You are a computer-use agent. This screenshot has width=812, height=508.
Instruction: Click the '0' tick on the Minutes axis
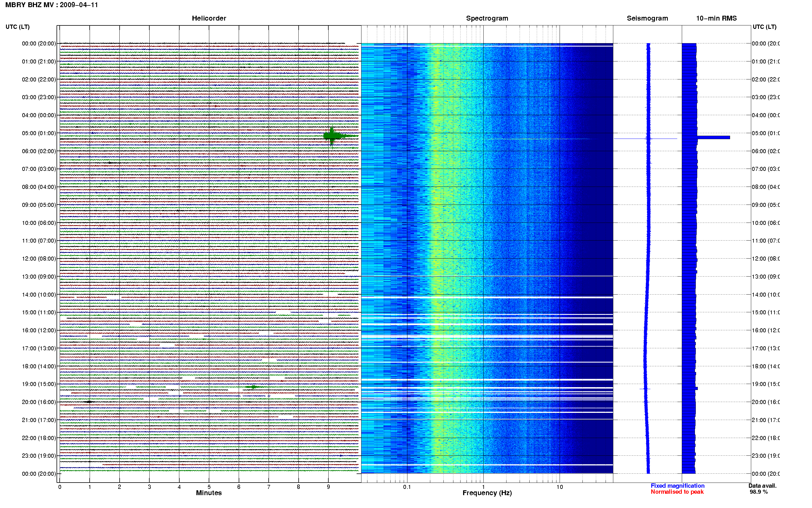pos(60,487)
